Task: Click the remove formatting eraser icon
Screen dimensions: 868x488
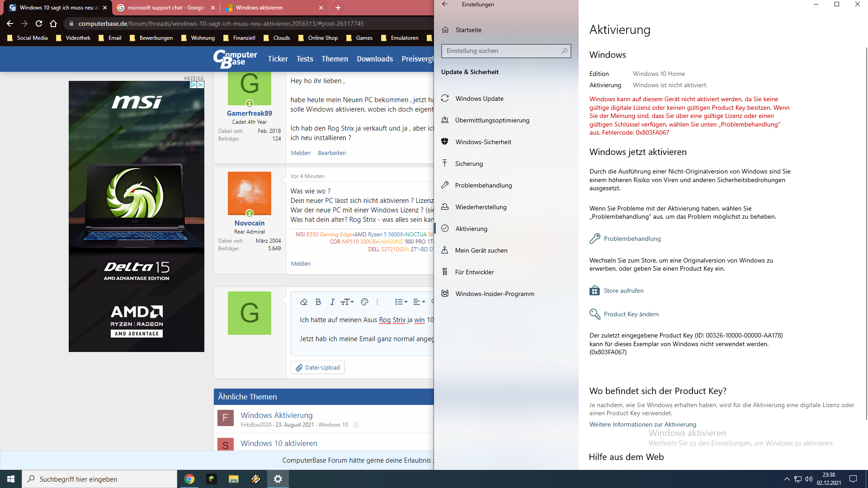Action: click(x=304, y=302)
